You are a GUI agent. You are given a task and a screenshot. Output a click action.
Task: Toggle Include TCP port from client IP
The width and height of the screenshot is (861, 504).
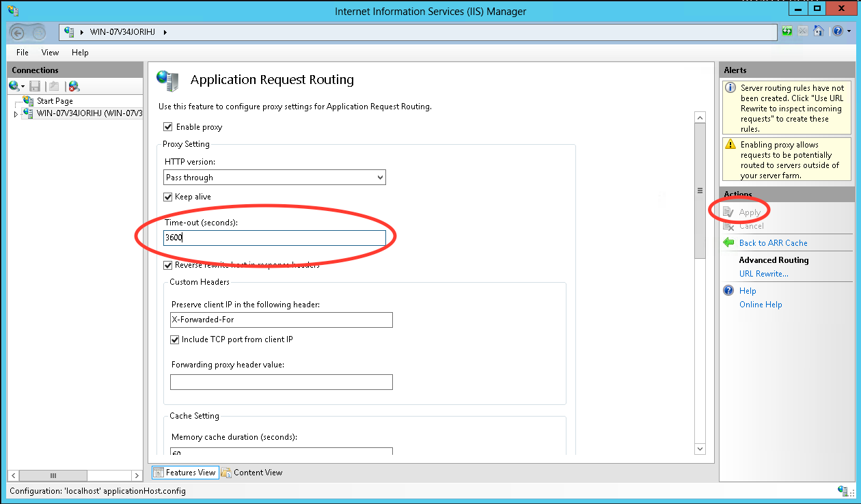point(175,339)
